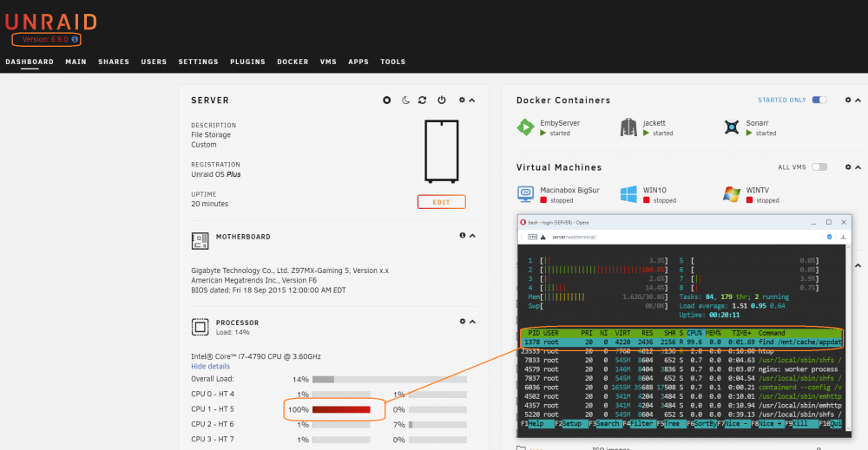Screen dimensions: 868x450
Task: Click the CPU 2 load bar showing 7%
Action: point(437,425)
